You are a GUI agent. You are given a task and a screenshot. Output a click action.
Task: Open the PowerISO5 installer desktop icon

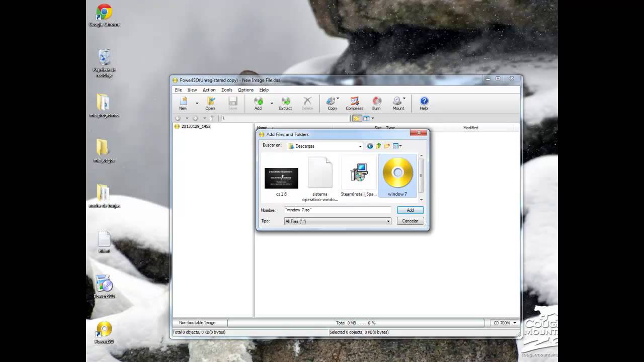104,287
